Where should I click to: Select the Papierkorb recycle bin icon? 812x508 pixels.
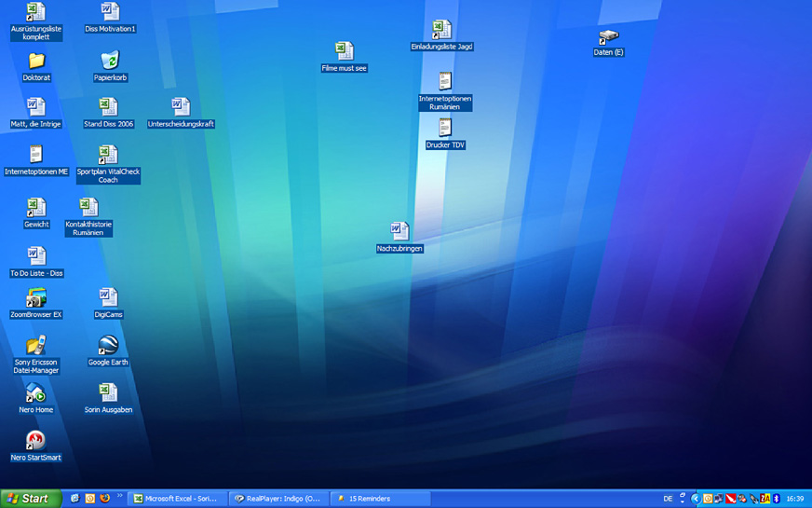click(110, 62)
